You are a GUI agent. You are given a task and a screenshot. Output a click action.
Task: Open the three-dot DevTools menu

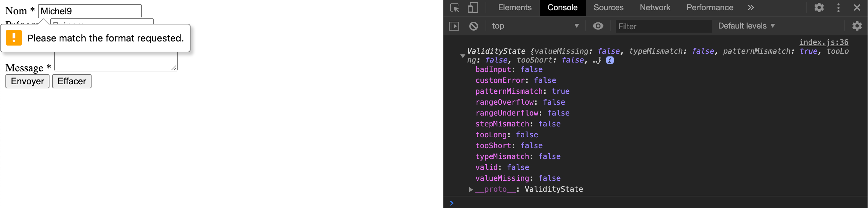839,7
